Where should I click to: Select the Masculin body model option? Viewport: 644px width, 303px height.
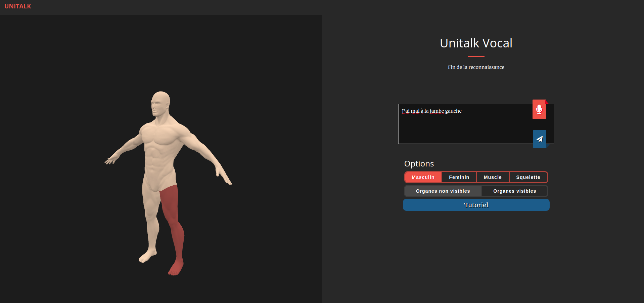[423, 177]
